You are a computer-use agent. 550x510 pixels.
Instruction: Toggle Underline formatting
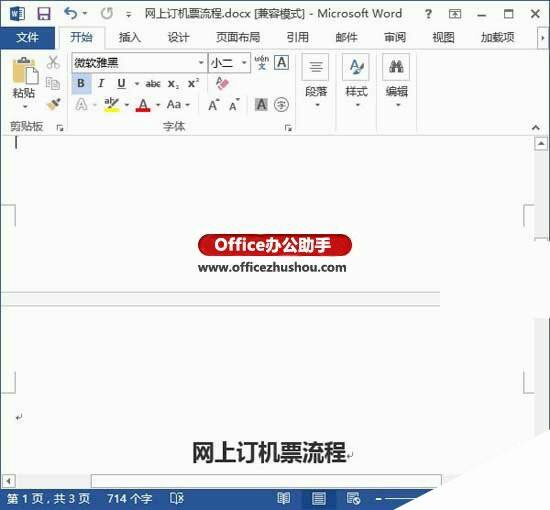[x=121, y=83]
